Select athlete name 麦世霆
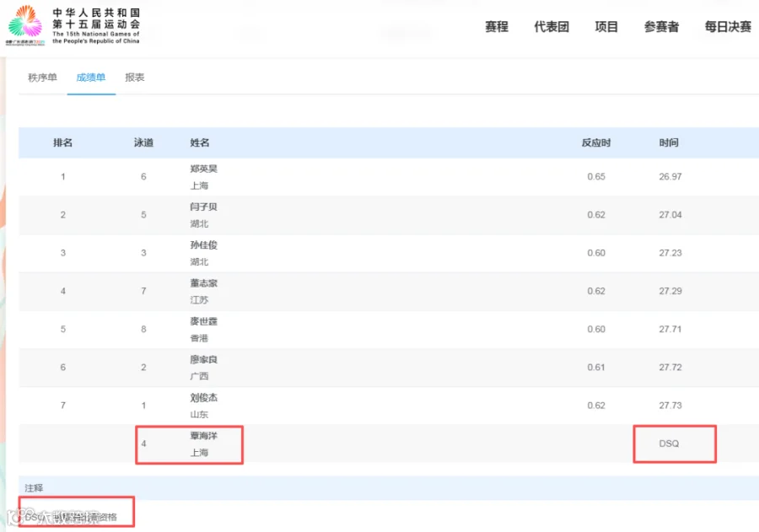 [x=204, y=321]
